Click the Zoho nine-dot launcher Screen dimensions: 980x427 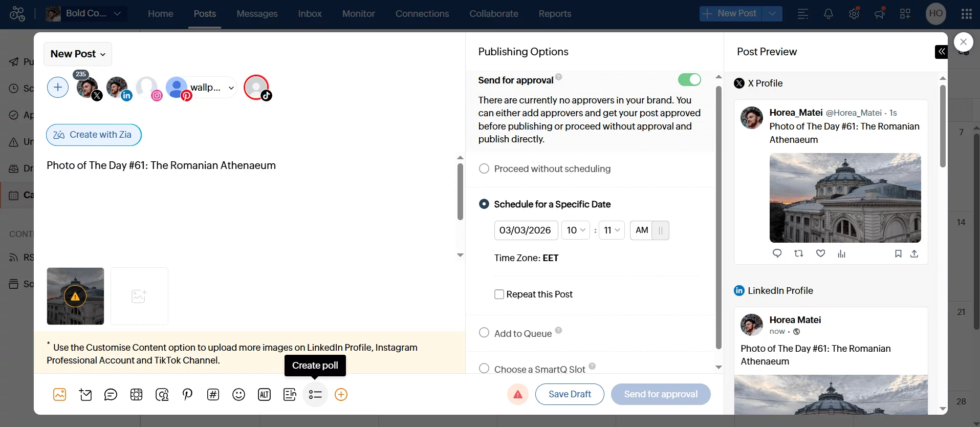(x=966, y=14)
